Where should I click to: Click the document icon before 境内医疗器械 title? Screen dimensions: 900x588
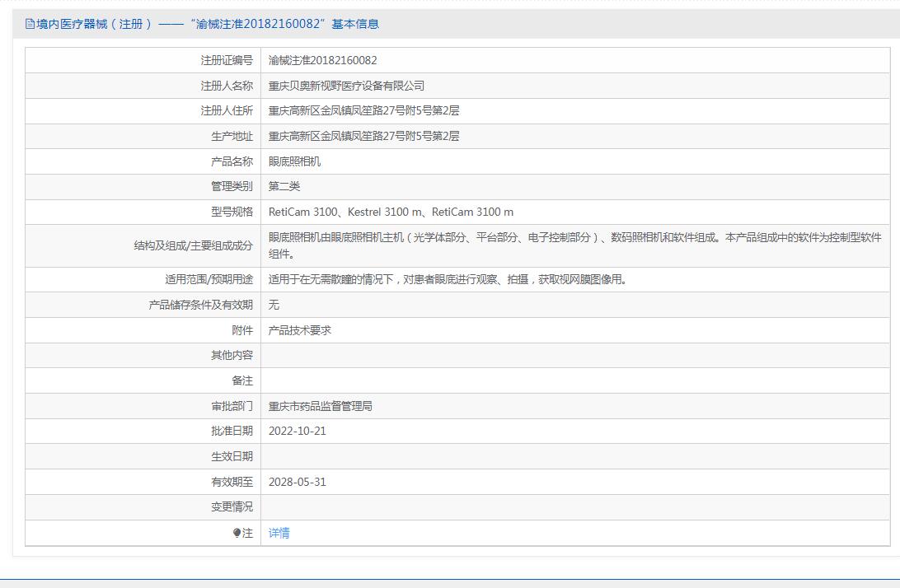pos(30,24)
